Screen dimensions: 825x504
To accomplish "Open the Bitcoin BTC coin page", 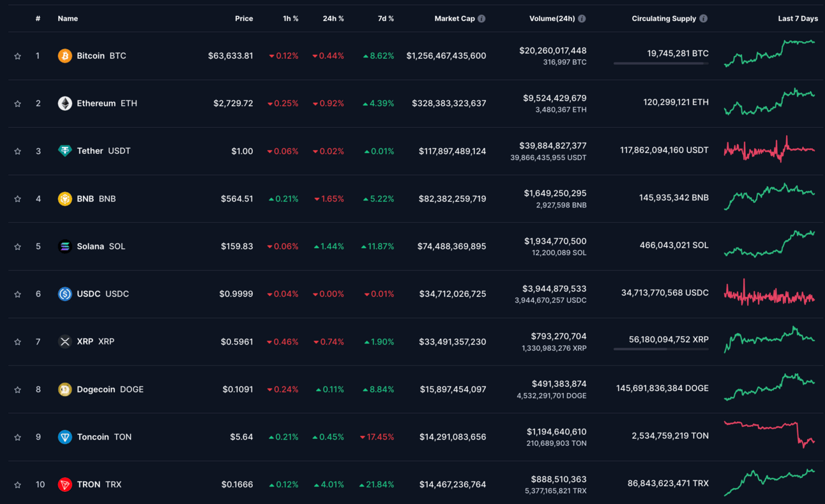I will [102, 56].
